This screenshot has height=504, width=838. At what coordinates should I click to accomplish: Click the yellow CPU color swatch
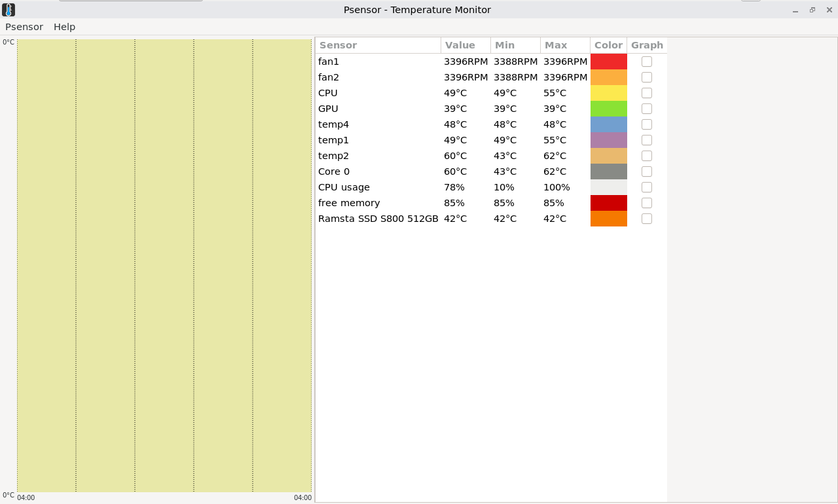tap(608, 93)
